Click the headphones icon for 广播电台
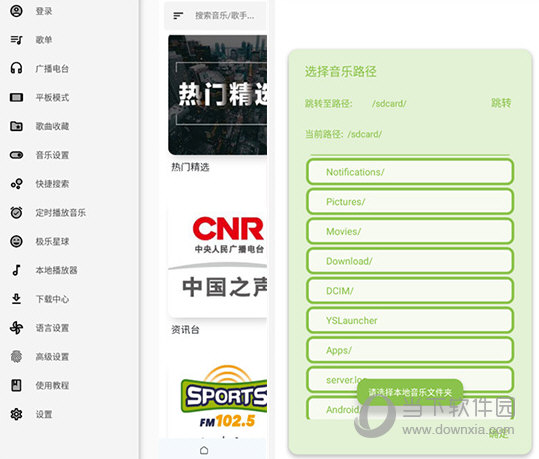The height and width of the screenshot is (459, 539). (x=16, y=68)
